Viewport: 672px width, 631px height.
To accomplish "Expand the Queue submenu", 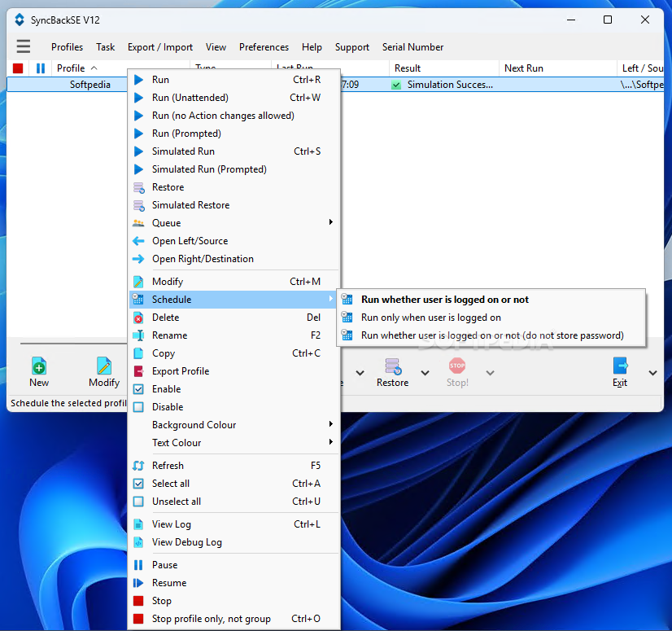I will click(234, 223).
